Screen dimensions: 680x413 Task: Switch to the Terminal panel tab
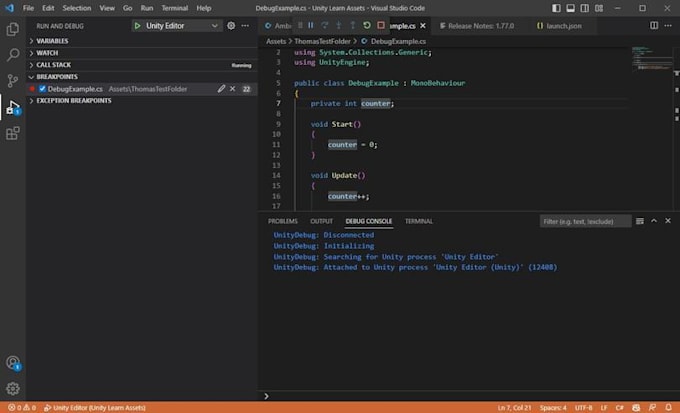(x=418, y=221)
